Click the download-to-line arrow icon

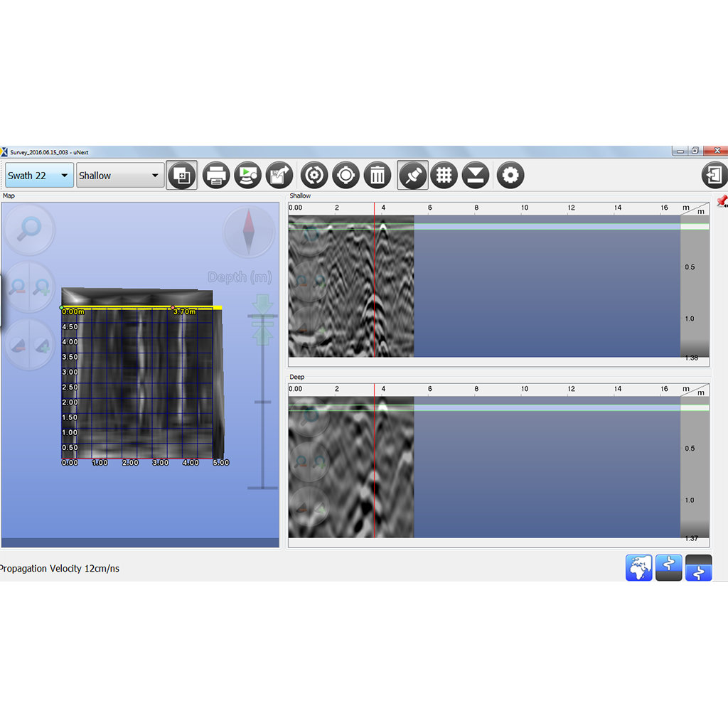click(x=476, y=175)
